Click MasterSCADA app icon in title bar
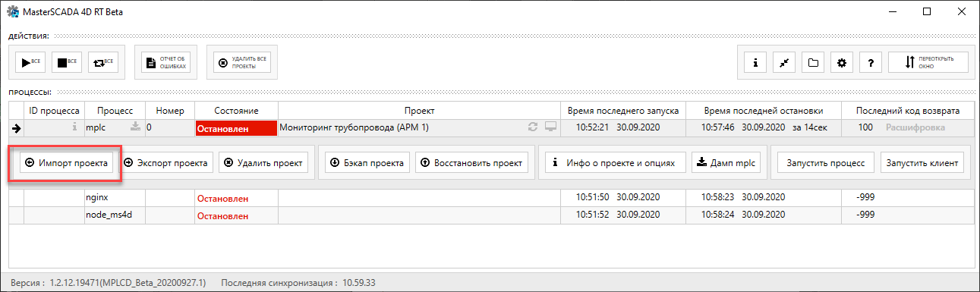Screen dimensions: 980x292 (13, 12)
